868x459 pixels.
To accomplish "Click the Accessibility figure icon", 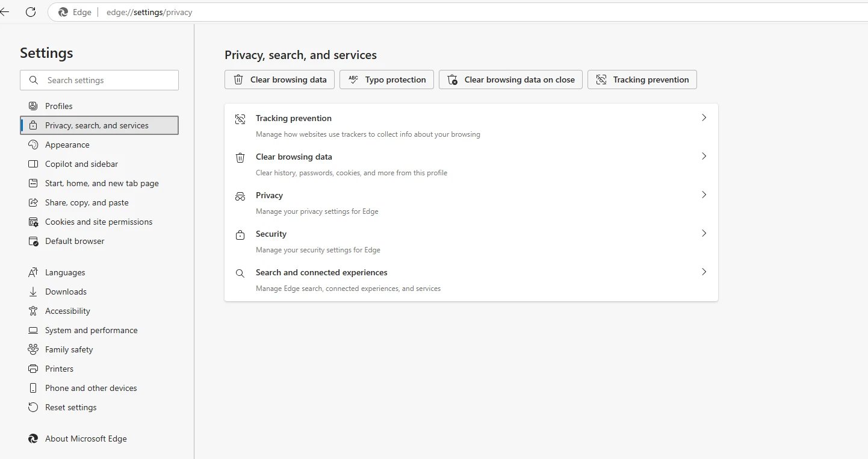I will (33, 311).
